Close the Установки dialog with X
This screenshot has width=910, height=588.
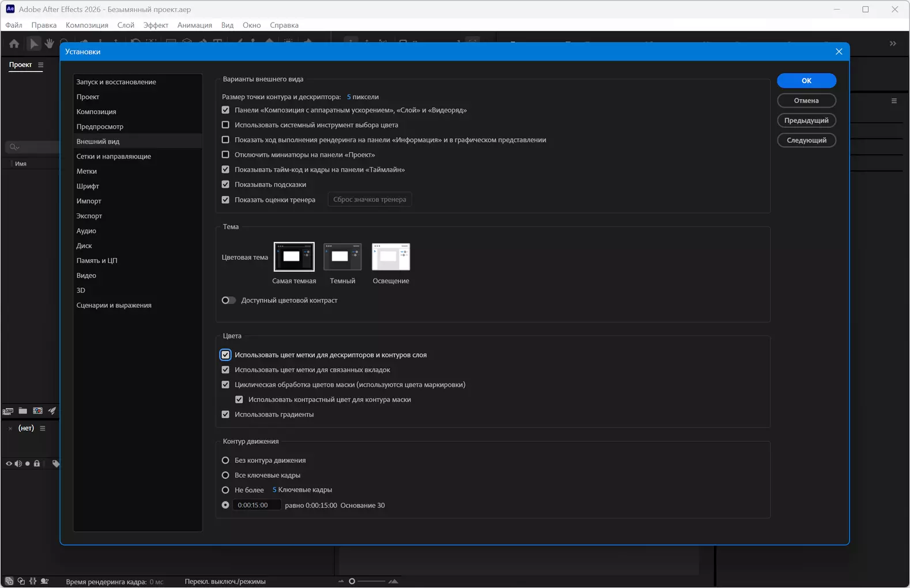coord(838,52)
